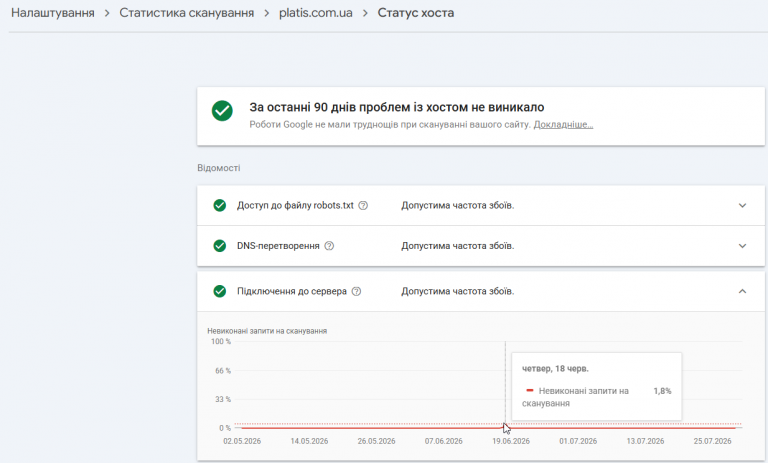Click the 02.05.2026 axis date label
Screen dimensions: 768x463
click(242, 441)
